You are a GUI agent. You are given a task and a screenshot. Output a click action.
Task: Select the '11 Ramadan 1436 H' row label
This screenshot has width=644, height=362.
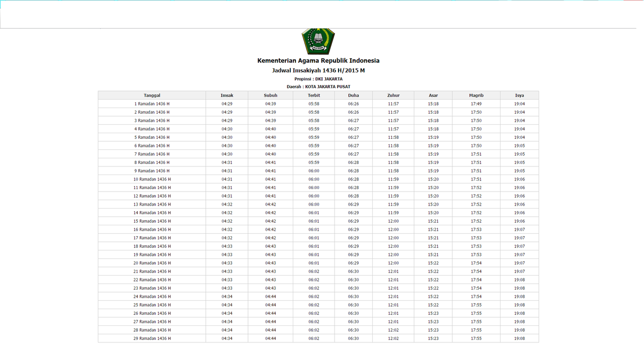point(152,188)
